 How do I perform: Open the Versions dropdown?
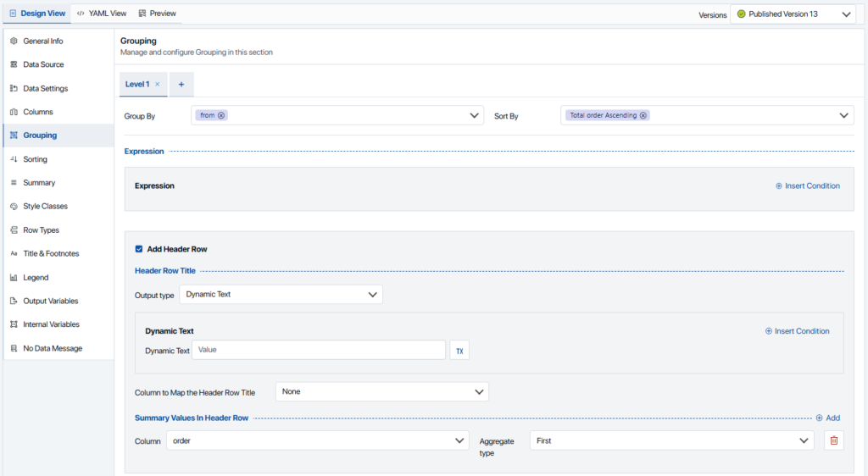793,14
